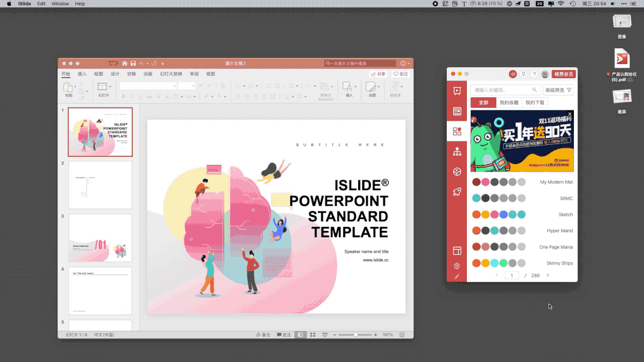Click the Italic formatting icon

[132, 97]
